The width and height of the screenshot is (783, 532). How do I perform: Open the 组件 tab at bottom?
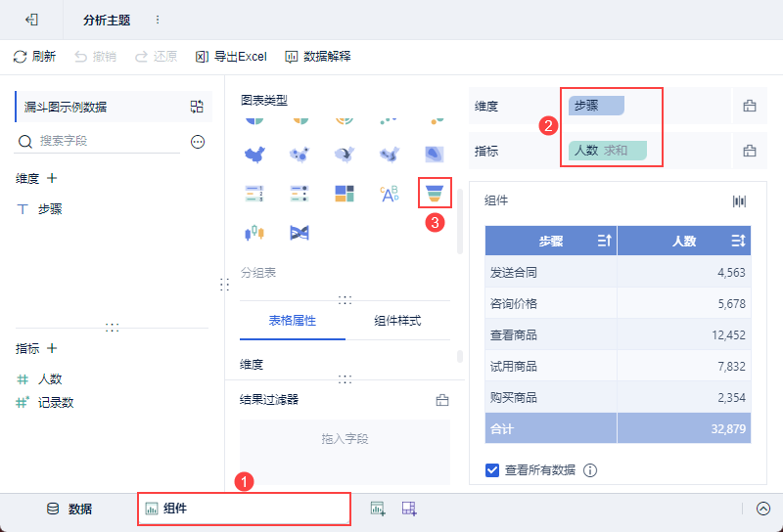(244, 509)
